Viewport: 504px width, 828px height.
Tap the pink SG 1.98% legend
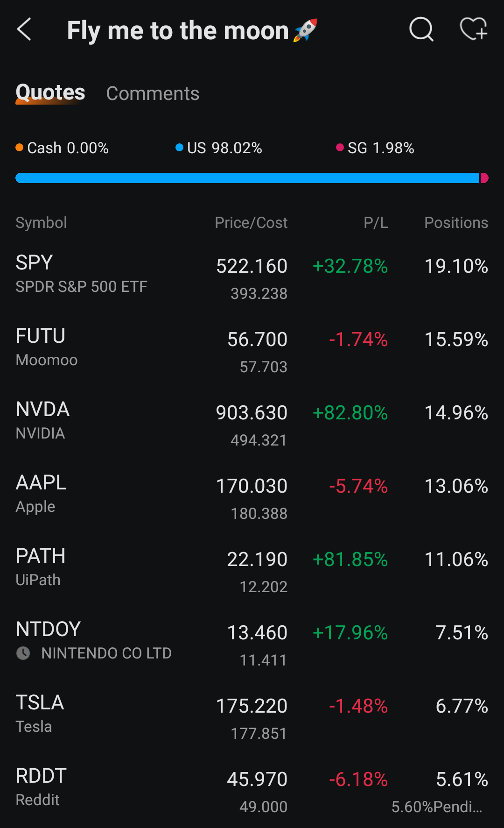375,148
